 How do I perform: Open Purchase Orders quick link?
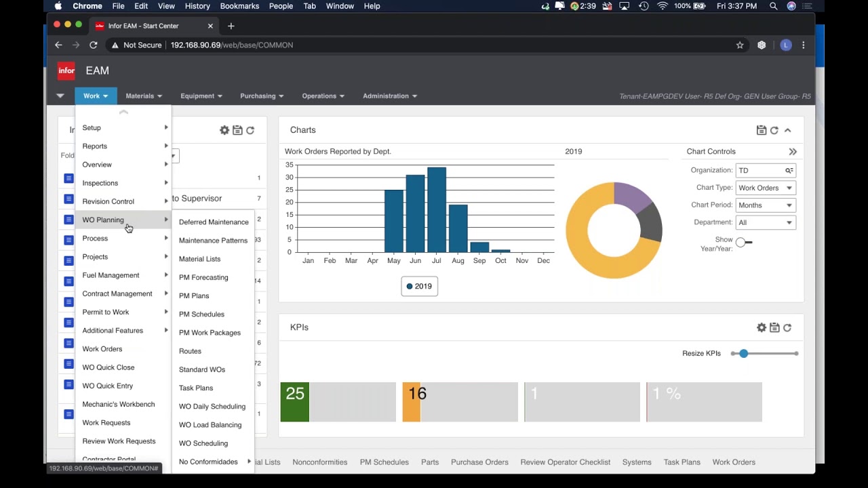(479, 462)
